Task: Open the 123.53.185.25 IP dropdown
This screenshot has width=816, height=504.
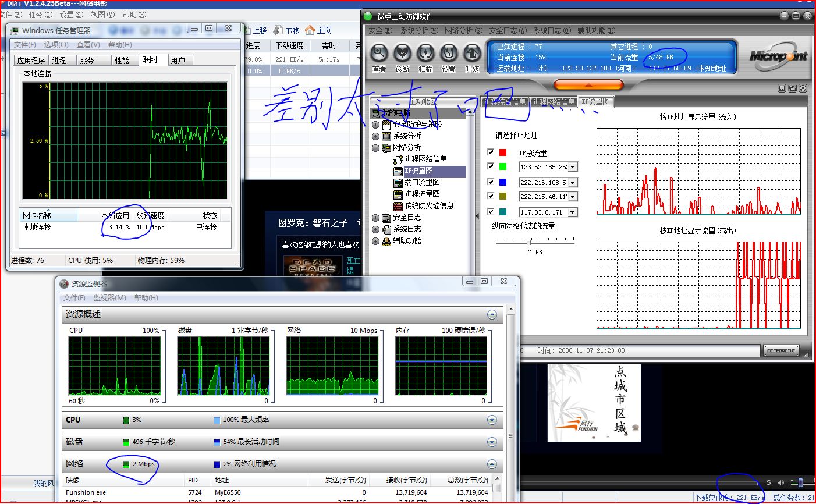Action: point(573,167)
